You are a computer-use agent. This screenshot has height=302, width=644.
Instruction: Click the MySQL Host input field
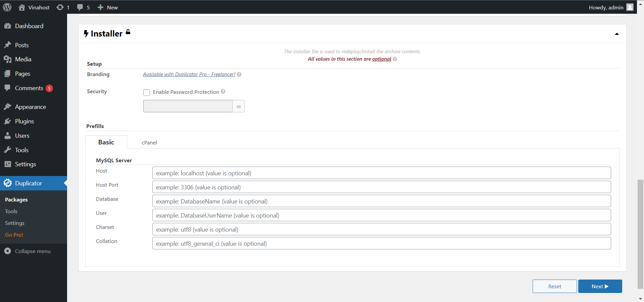(381, 173)
